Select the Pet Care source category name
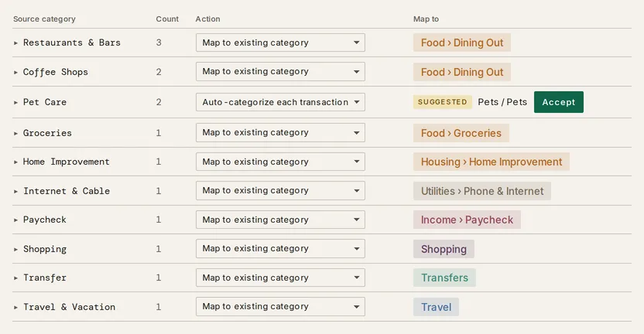This screenshot has width=644, height=334. [45, 102]
